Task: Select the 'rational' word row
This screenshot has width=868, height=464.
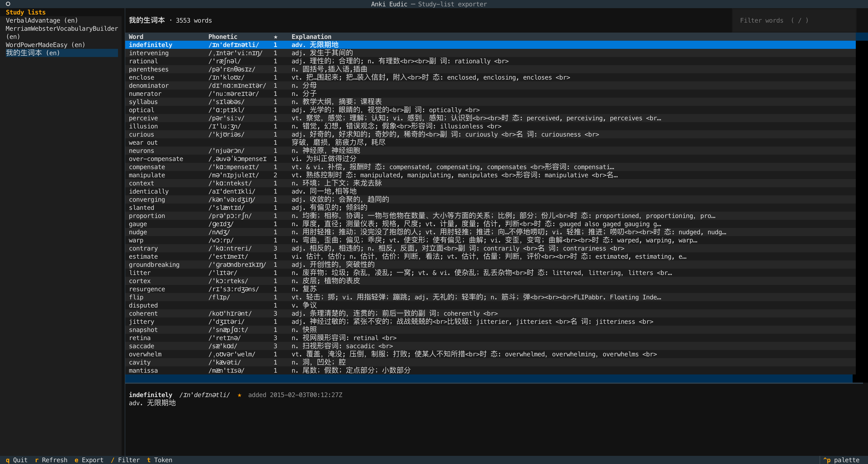Action: point(490,61)
